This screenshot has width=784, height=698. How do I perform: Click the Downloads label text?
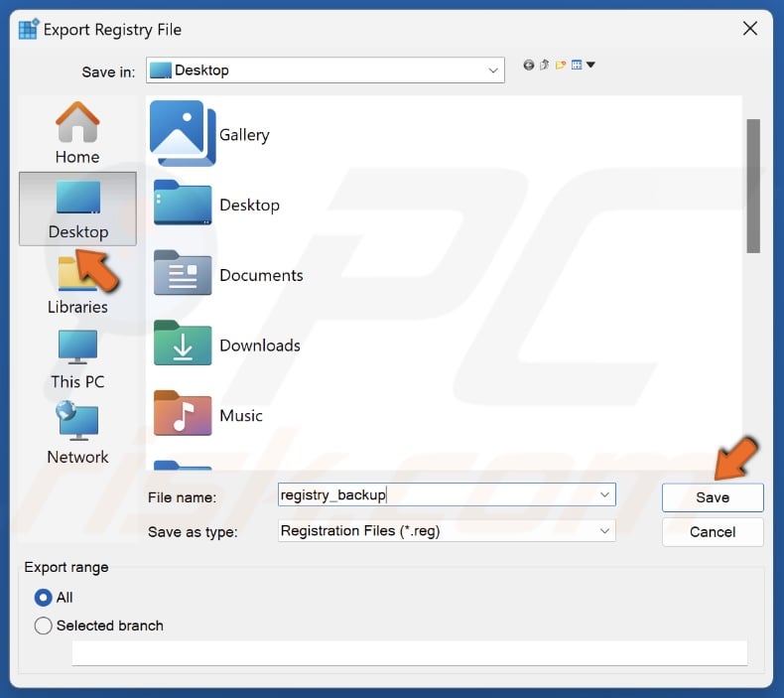tap(260, 346)
